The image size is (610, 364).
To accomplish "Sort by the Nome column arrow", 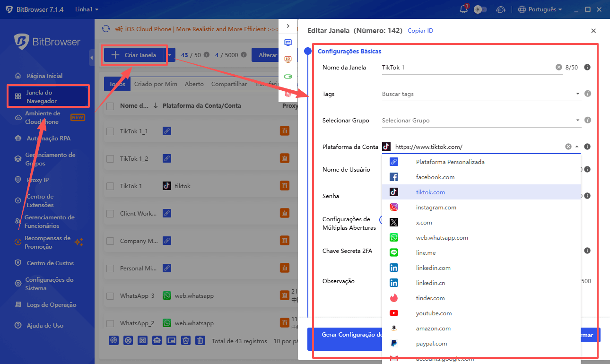I will point(156,106).
